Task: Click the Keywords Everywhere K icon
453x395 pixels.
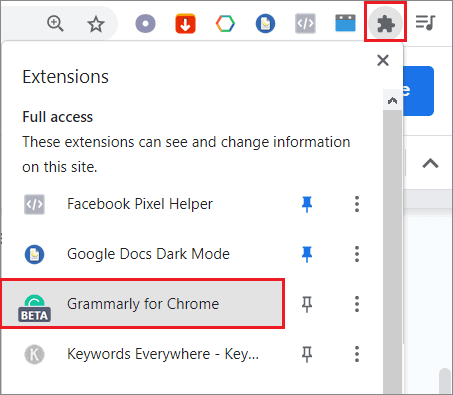Action: click(34, 354)
